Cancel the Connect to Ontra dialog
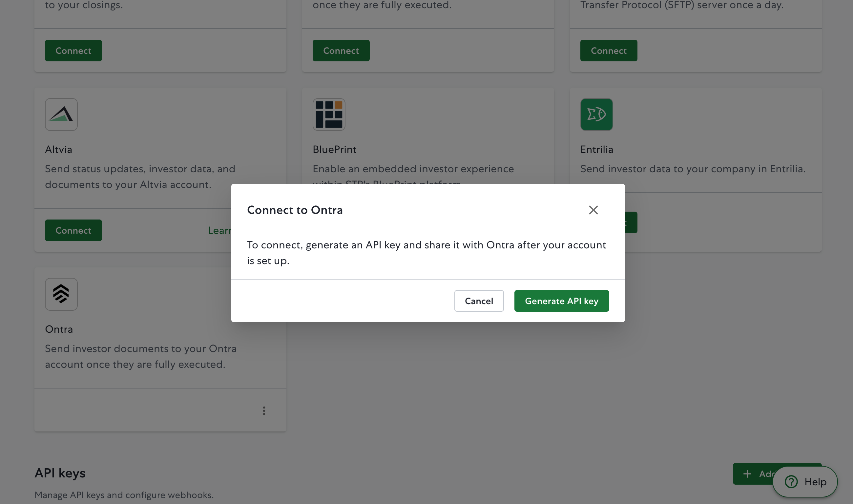This screenshot has height=504, width=853. pyautogui.click(x=479, y=301)
